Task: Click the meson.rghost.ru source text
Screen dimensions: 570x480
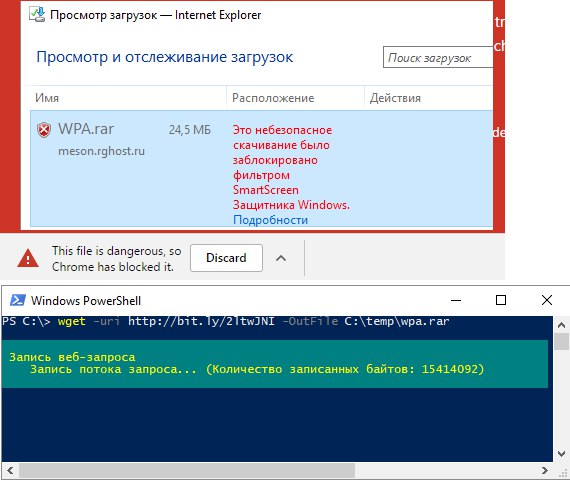Action: click(x=101, y=151)
